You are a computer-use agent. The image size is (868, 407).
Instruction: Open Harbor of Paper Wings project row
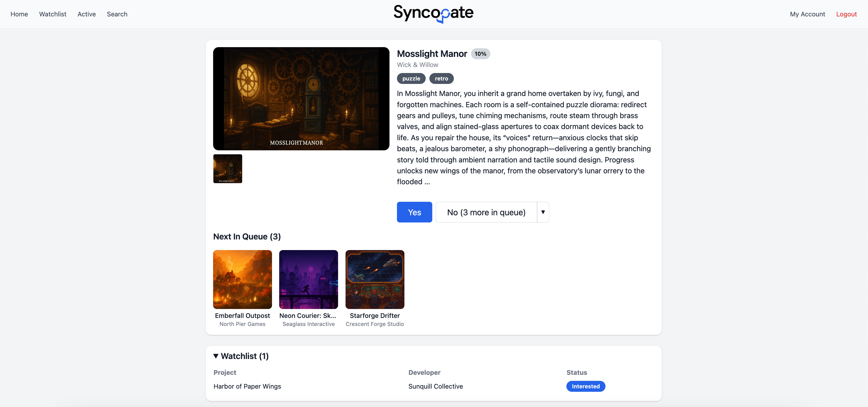(x=247, y=386)
